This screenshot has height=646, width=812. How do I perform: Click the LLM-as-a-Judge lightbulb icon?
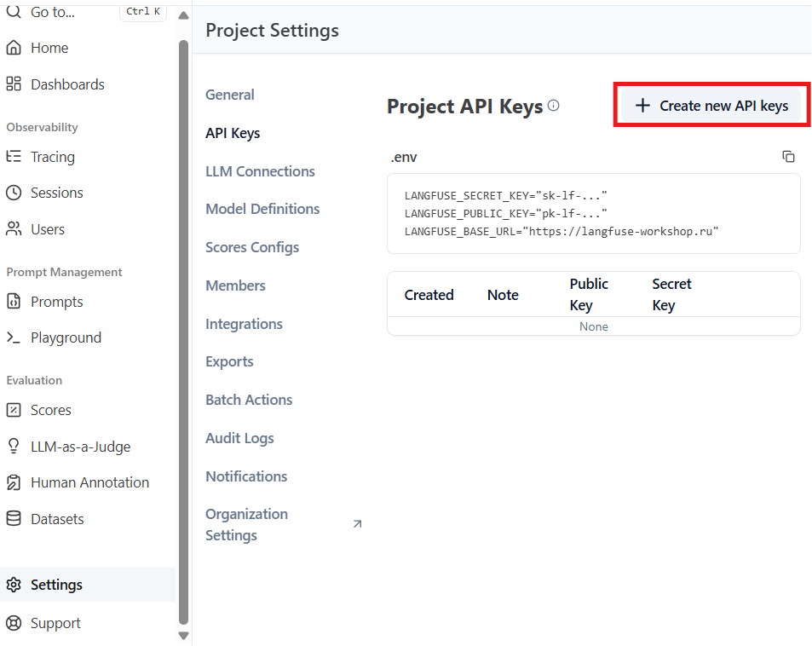click(x=14, y=446)
